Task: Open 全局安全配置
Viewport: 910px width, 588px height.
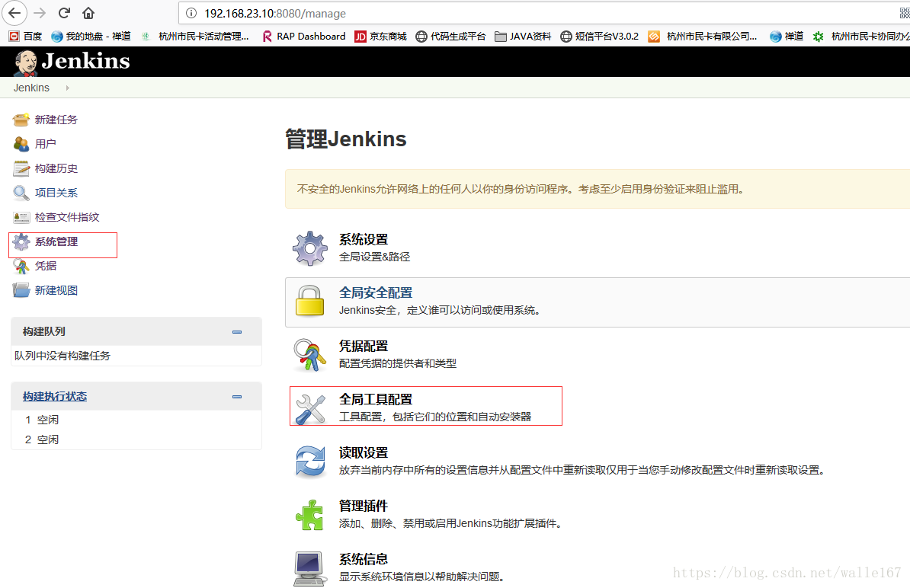Action: click(376, 292)
